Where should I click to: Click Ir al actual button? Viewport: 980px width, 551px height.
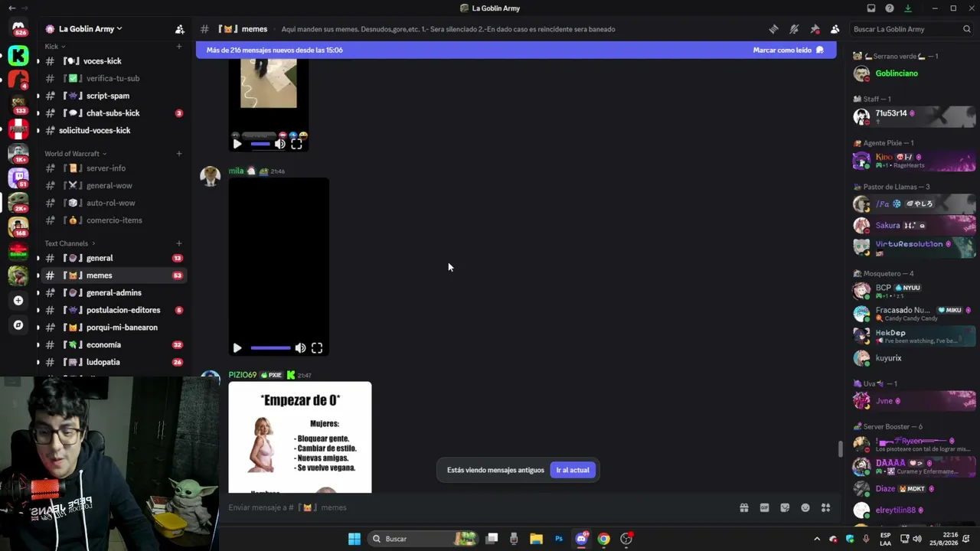[x=572, y=470]
